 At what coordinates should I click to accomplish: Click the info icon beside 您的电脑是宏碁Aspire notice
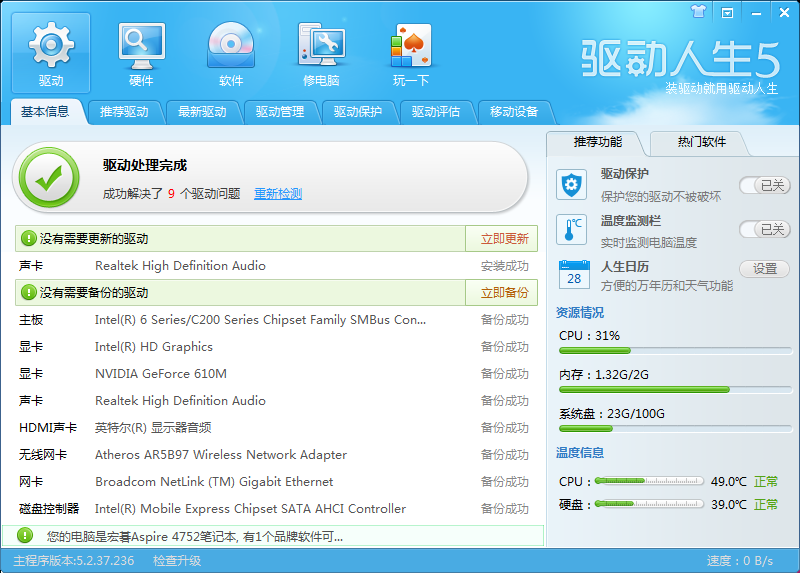24,535
